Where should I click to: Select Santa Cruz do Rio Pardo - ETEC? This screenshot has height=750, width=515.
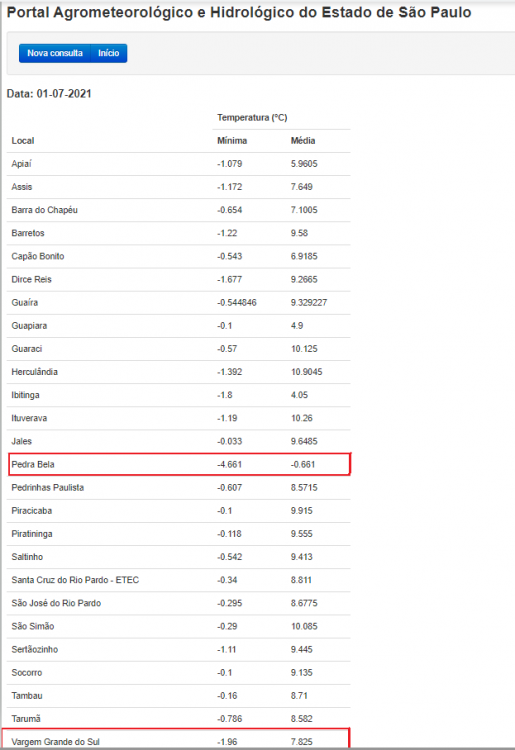tap(75, 580)
